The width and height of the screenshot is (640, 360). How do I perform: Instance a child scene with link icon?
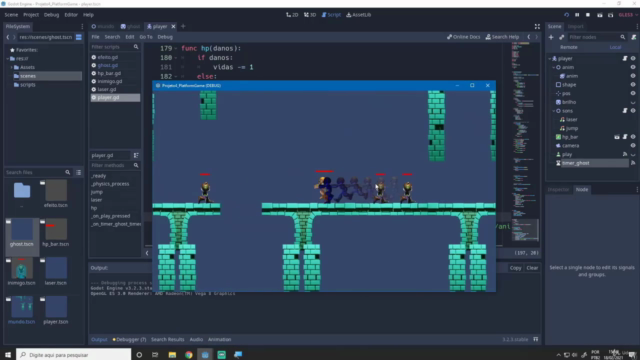click(562, 37)
